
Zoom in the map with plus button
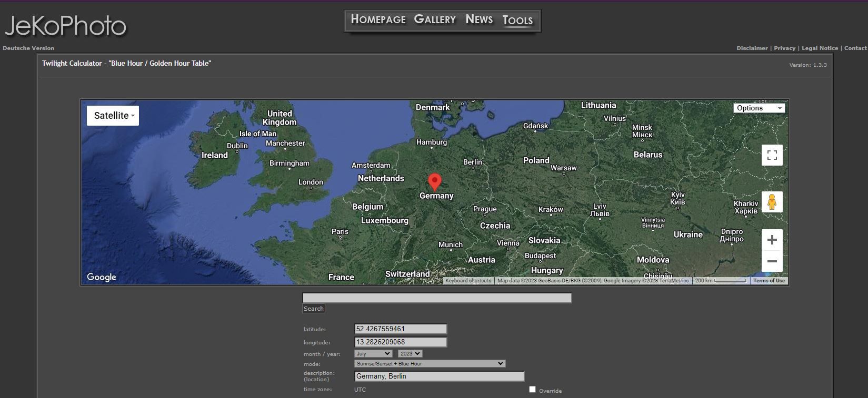click(x=772, y=240)
